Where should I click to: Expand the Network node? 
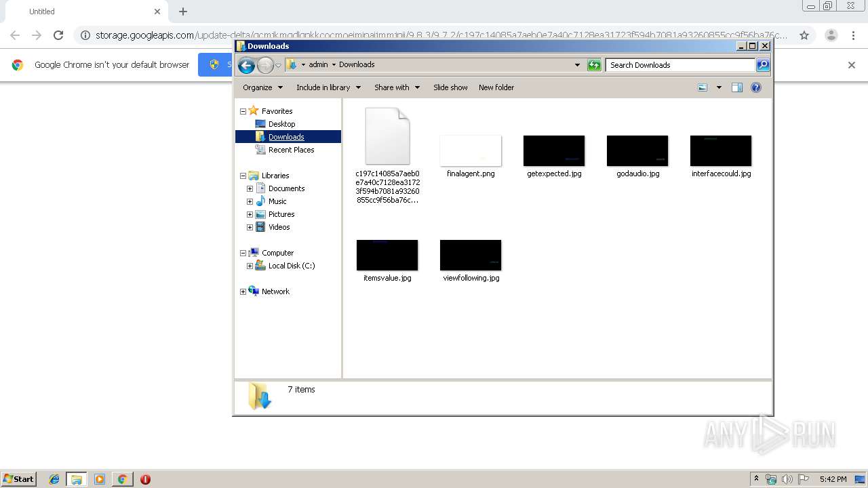tap(243, 291)
